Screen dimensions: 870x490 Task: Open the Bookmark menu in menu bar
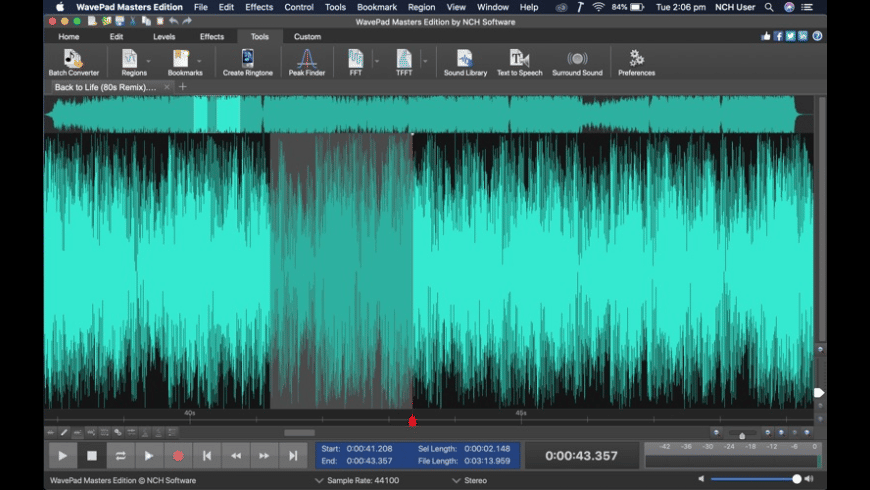[377, 7]
